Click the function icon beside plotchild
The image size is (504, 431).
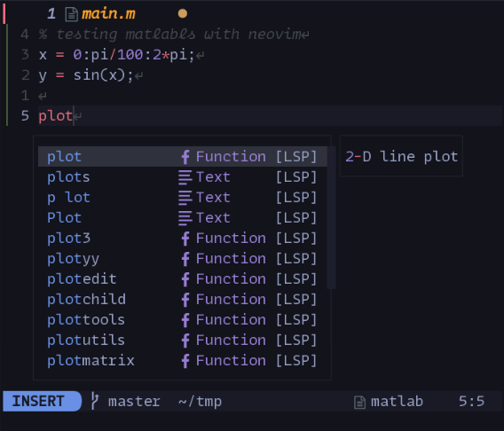click(185, 300)
